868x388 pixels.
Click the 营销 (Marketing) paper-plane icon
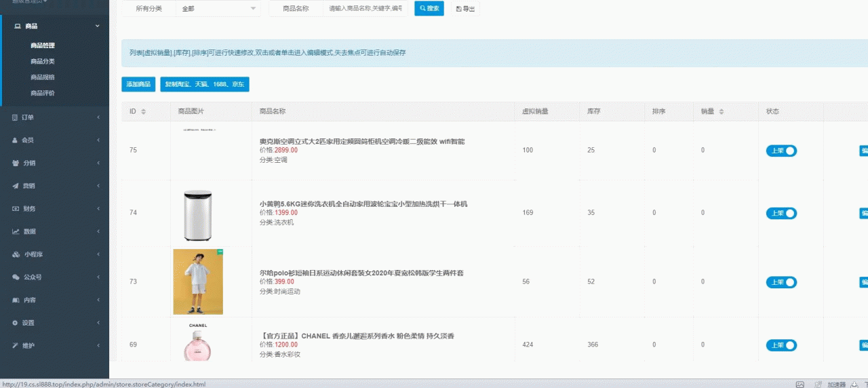pyautogui.click(x=15, y=186)
